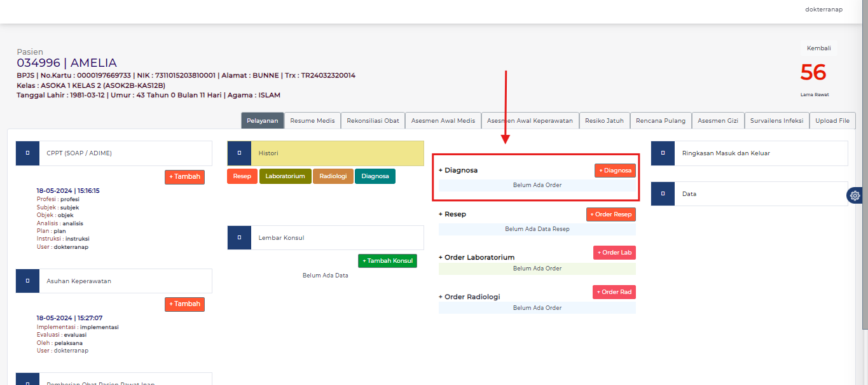Click the Asuhan Keperawatan panel icon
The height and width of the screenshot is (385, 868).
tap(27, 281)
